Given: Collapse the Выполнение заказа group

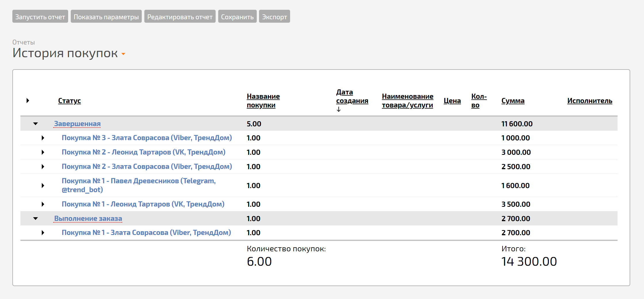Looking at the screenshot, I should click(35, 219).
